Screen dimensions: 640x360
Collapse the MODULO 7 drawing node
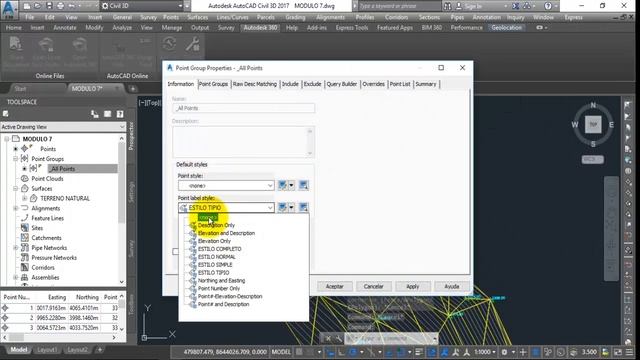(6, 139)
